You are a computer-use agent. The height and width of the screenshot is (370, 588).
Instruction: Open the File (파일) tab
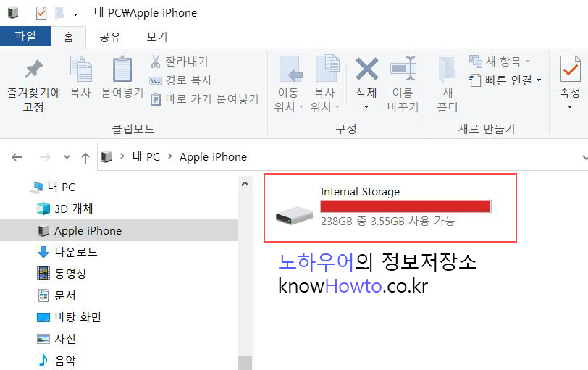(x=25, y=36)
